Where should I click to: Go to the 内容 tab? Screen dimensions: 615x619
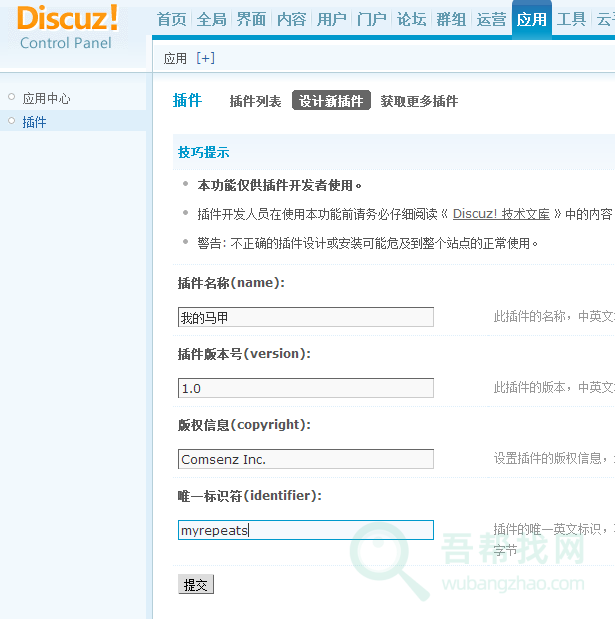[x=291, y=19]
